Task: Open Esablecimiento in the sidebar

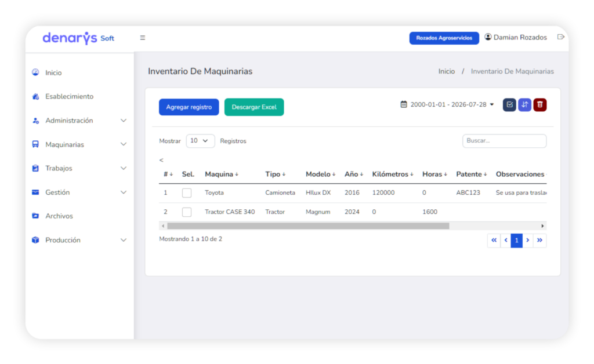Action: point(70,96)
